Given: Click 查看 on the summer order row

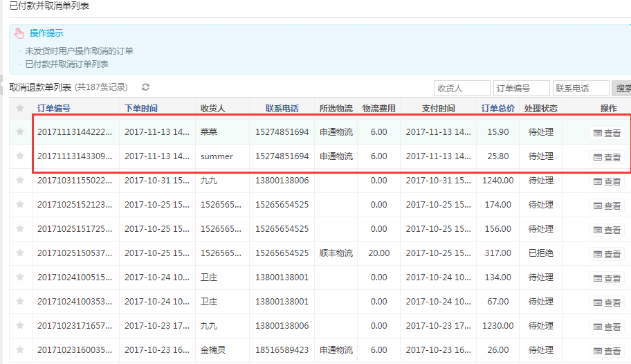Looking at the screenshot, I should (x=607, y=157).
